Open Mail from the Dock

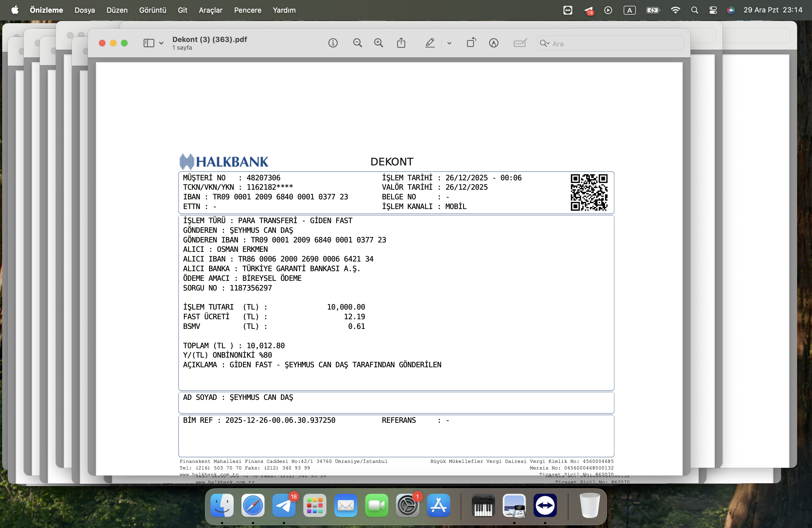346,505
